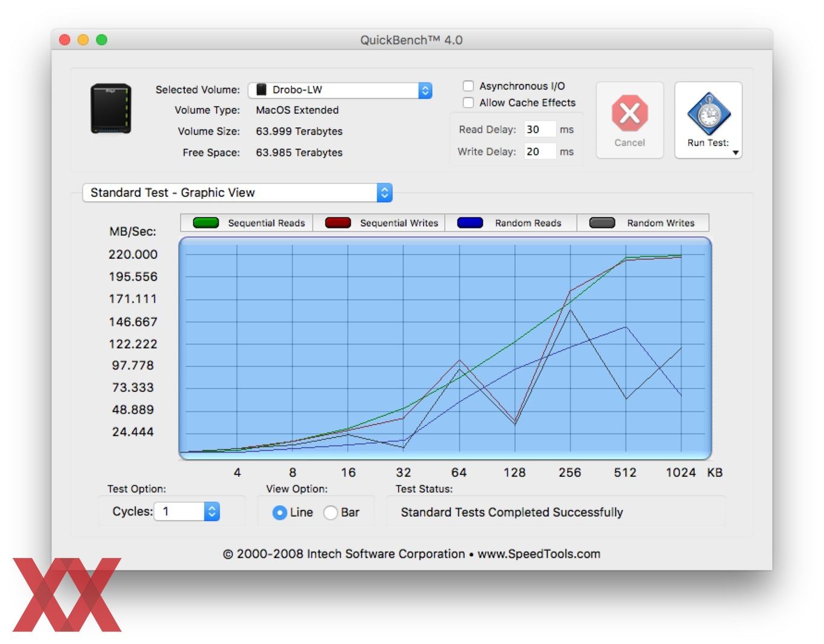Click the www.SpeedTools.com copyright text
Viewport: 824px width, 644px height.
coord(539,554)
